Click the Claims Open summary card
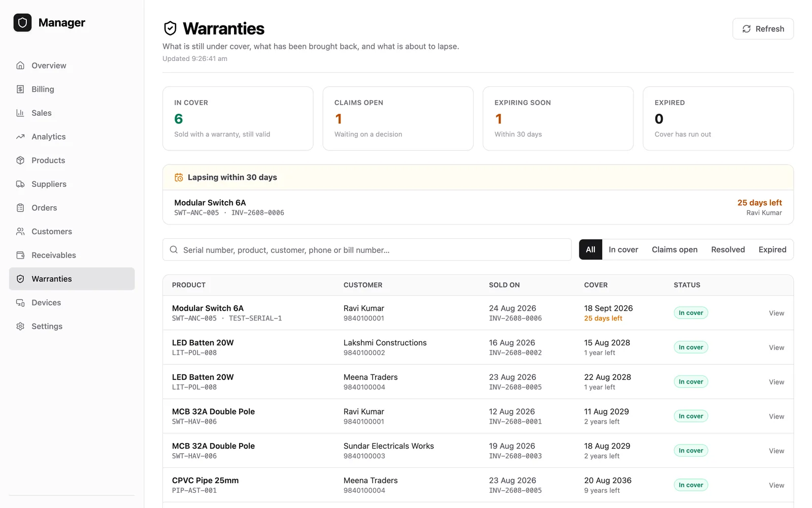Image resolution: width=812 pixels, height=508 pixels. point(398,118)
